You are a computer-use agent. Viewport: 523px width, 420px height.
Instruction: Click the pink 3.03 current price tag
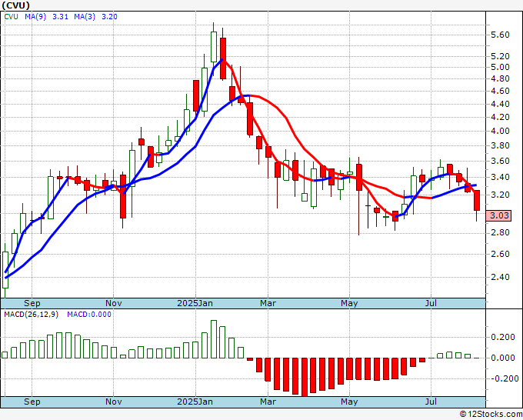(x=498, y=215)
